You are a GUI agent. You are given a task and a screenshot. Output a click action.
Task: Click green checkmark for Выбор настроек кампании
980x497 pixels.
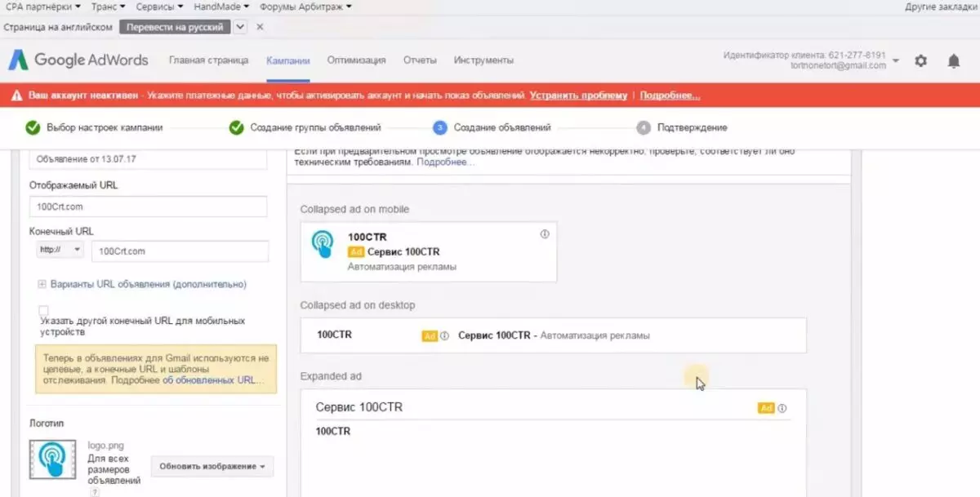33,127
